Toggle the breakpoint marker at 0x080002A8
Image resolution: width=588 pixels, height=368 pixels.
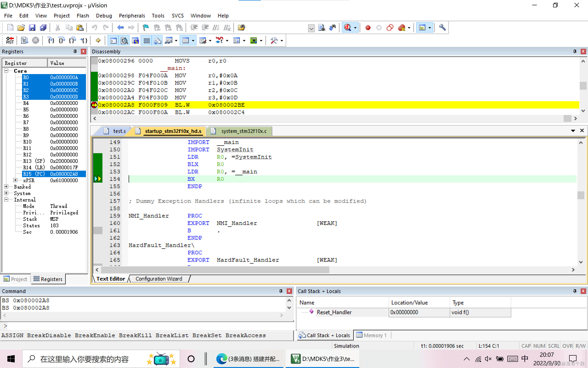94,105
